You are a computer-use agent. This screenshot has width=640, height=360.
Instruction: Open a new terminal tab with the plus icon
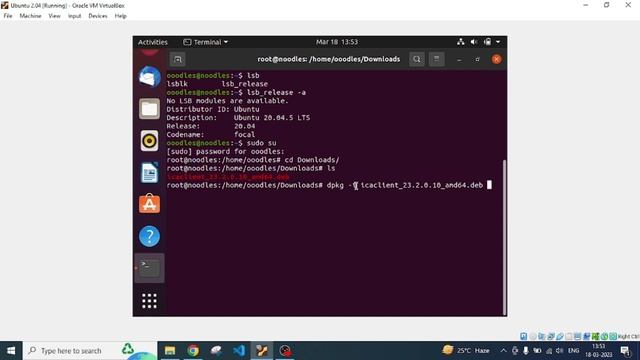pyautogui.click(x=178, y=60)
